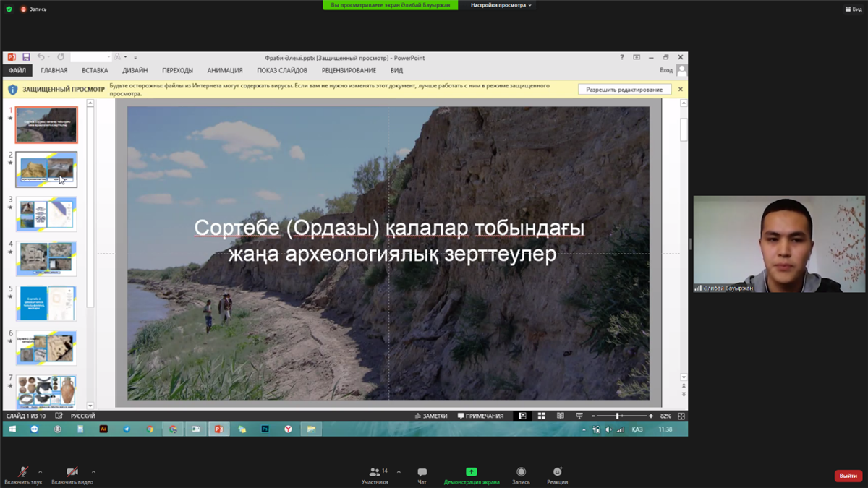Screen dimensions: 868x488
Task: Expand the audio options arrow beside microphone
Action: tap(40, 472)
